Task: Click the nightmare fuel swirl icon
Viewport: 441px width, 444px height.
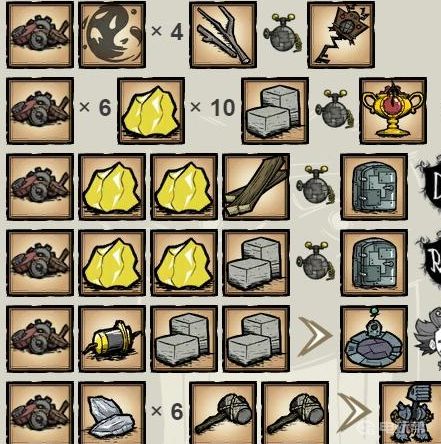Action: click(x=112, y=35)
